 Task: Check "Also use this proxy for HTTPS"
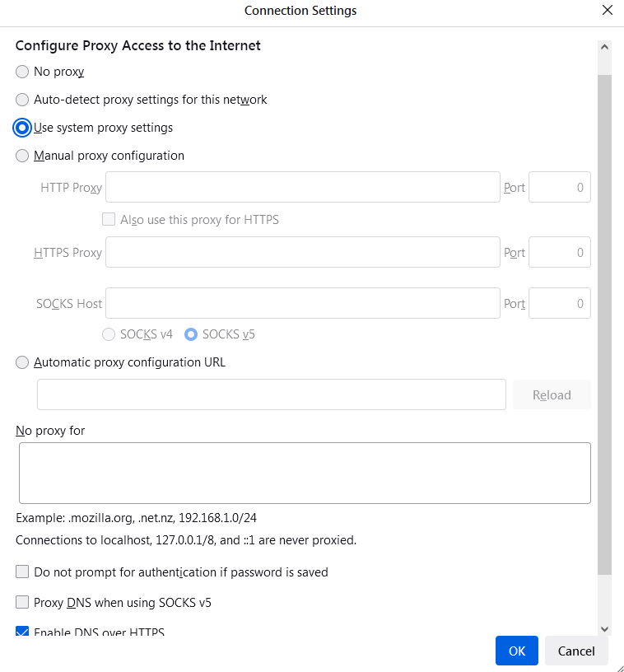click(108, 219)
